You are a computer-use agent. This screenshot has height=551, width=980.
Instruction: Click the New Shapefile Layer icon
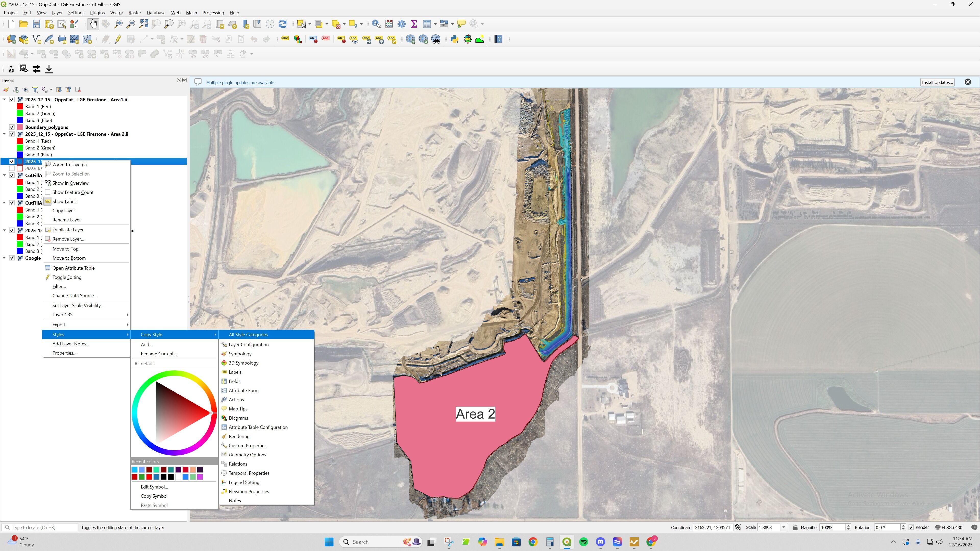(36, 39)
